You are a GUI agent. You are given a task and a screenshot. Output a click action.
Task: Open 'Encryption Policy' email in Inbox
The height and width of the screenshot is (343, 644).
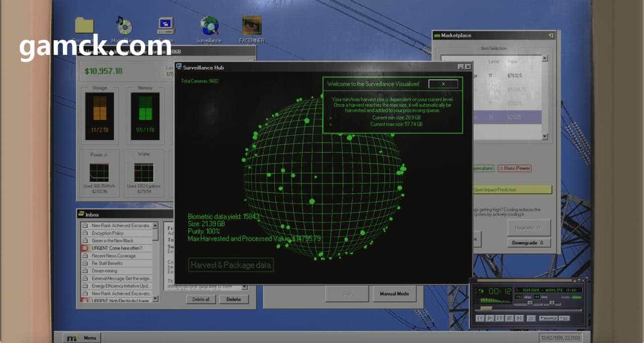[116, 233]
